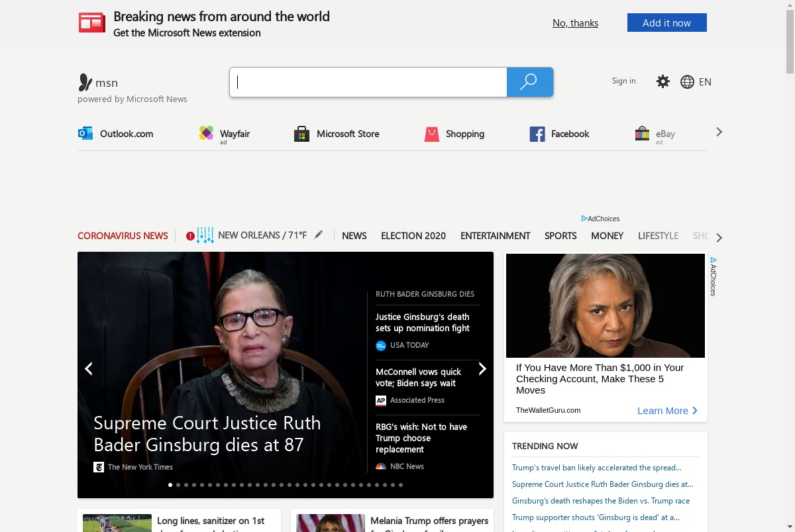Click inside the MSN search input field
This screenshot has height=532, width=795.
pyautogui.click(x=368, y=82)
